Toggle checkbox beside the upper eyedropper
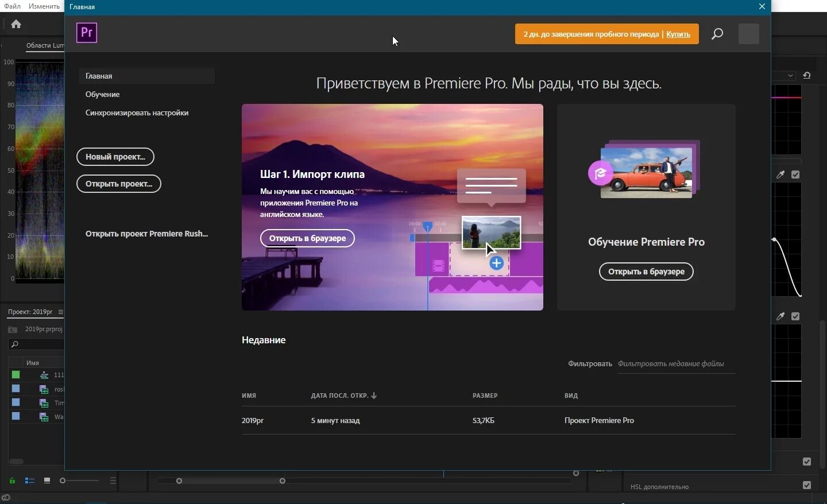827x504 pixels. [x=796, y=175]
